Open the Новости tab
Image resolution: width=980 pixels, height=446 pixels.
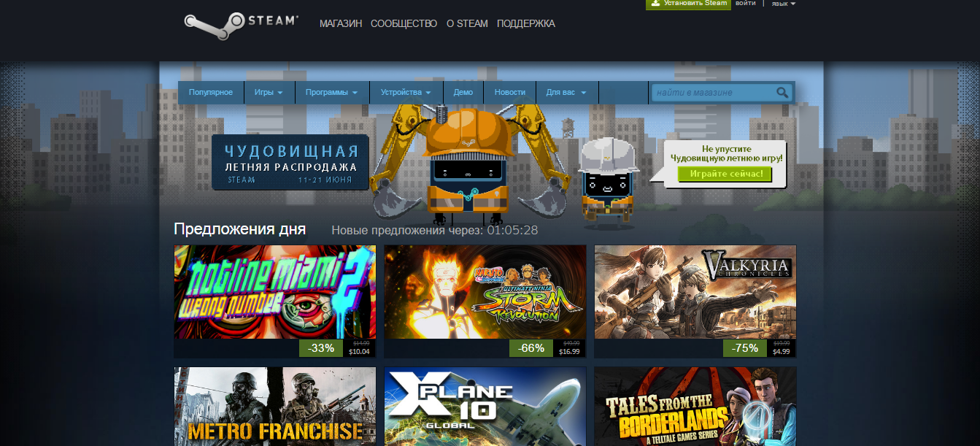click(509, 93)
